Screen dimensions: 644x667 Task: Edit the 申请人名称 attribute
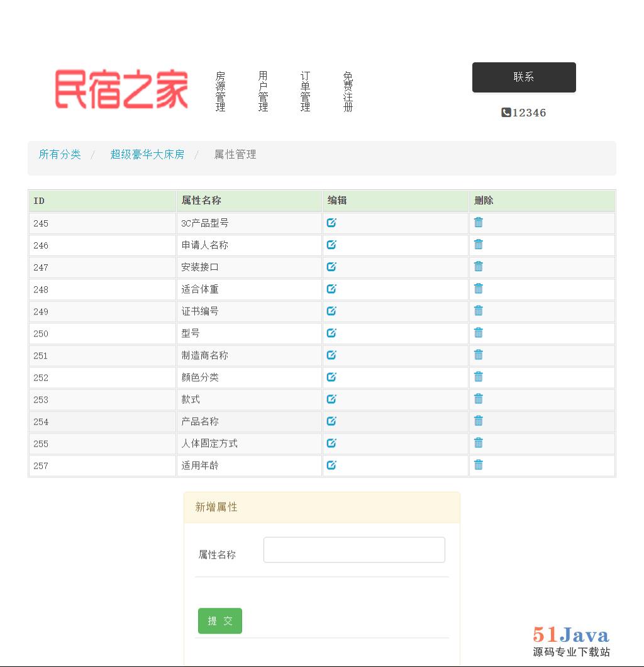click(331, 245)
